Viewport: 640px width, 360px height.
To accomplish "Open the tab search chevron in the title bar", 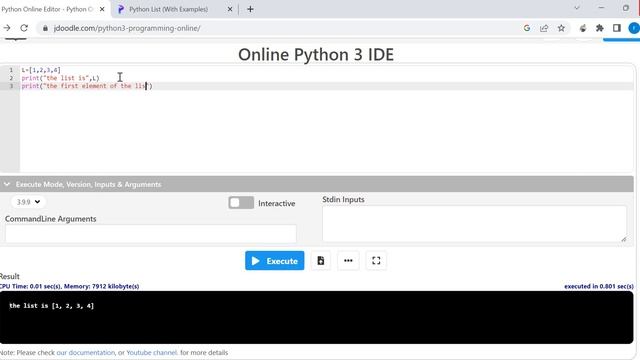I will click(x=577, y=8).
